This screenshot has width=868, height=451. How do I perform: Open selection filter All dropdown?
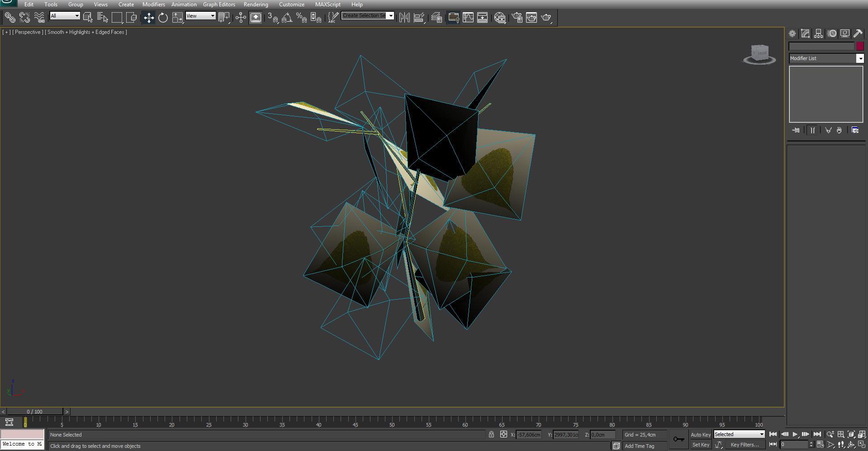pyautogui.click(x=65, y=16)
